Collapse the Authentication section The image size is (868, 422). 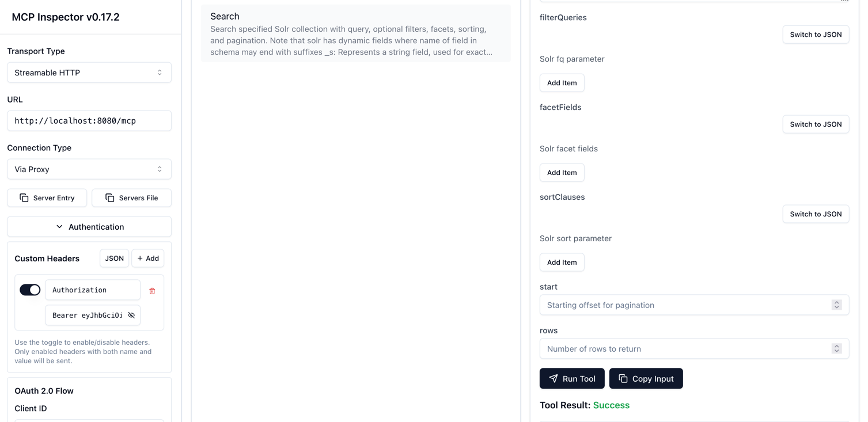[59, 226]
